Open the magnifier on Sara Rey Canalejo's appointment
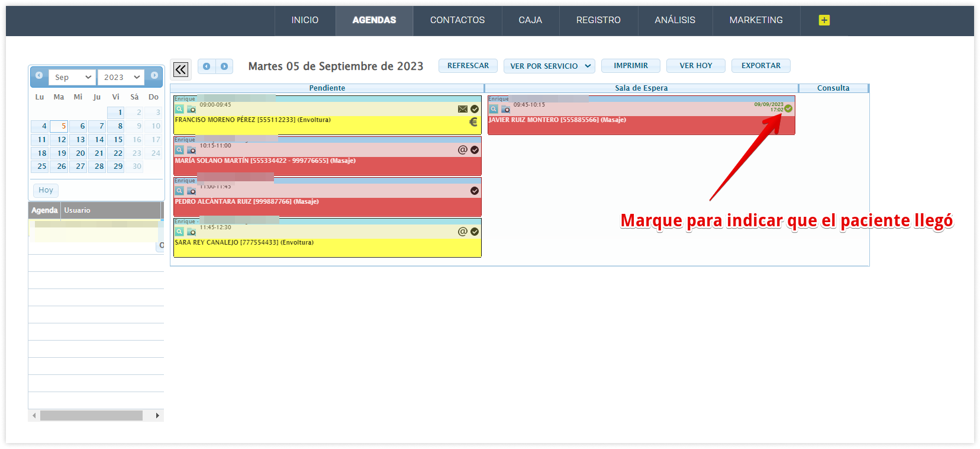 (179, 232)
